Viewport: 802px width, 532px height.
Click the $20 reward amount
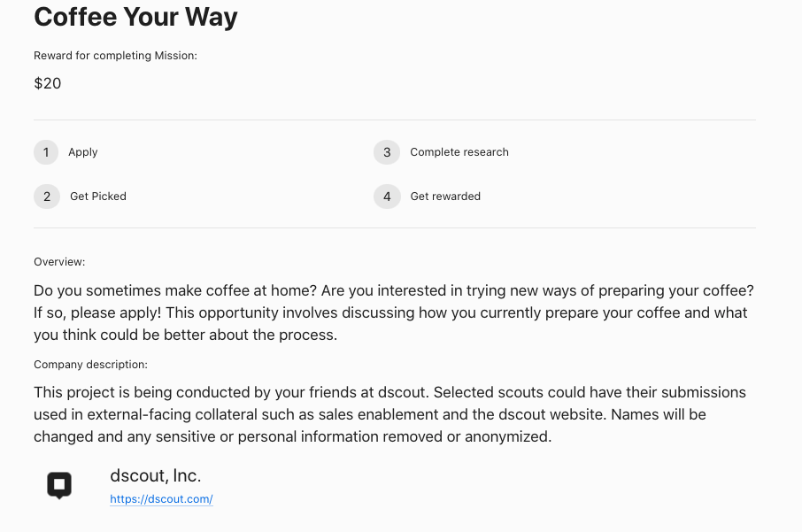tap(48, 83)
